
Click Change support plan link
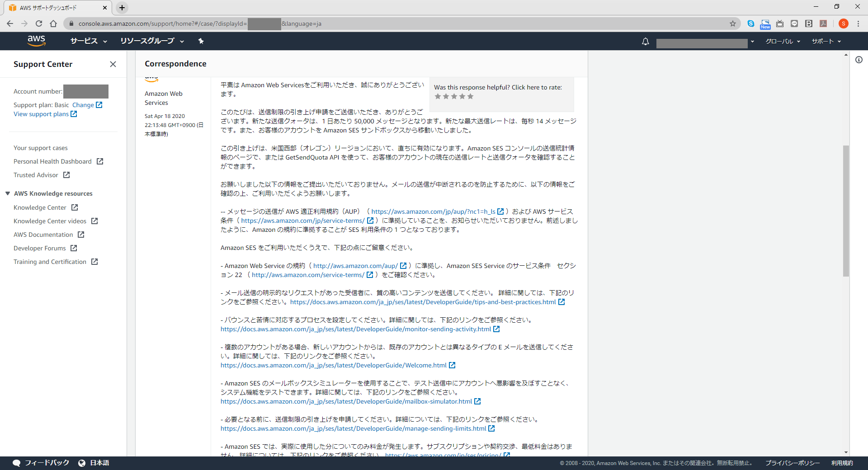pos(83,105)
